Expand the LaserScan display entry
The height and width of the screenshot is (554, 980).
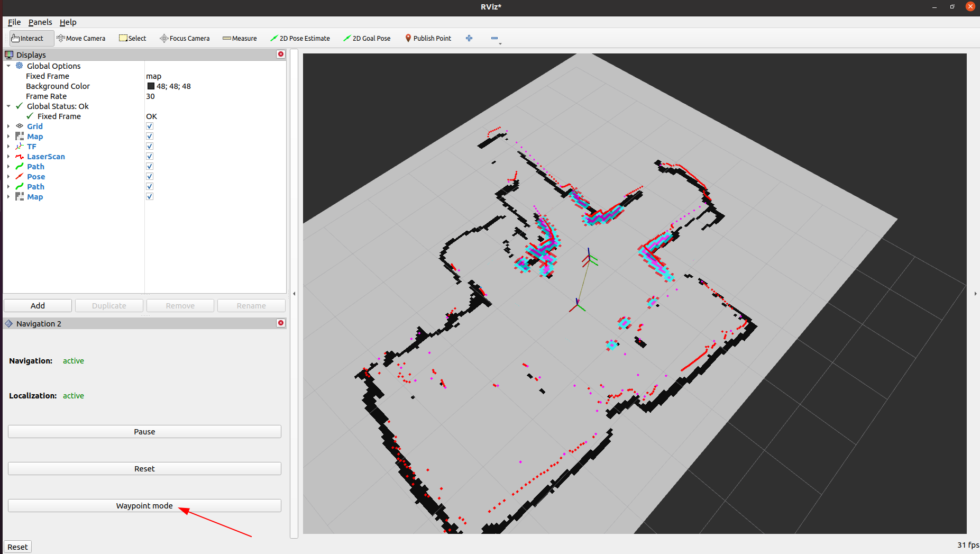pyautogui.click(x=8, y=157)
